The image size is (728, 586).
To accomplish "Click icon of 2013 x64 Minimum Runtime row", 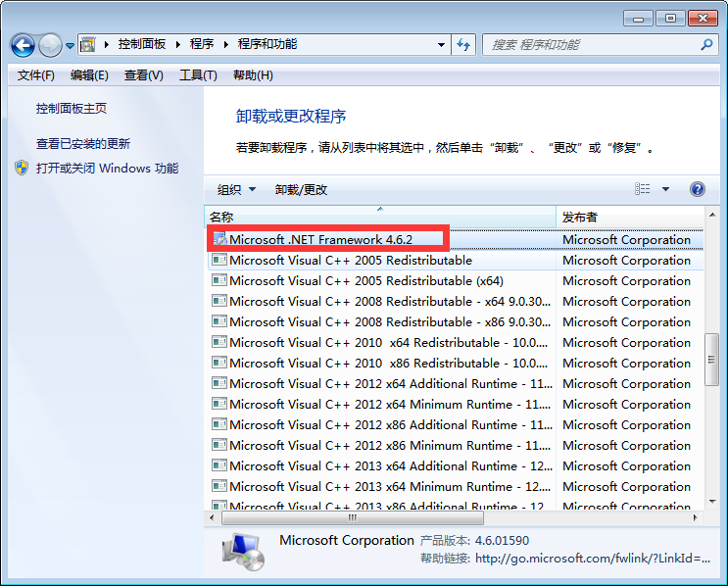I will pos(219,486).
